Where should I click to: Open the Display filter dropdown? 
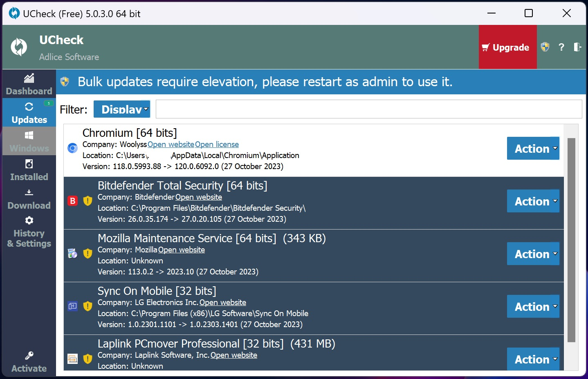tap(122, 109)
